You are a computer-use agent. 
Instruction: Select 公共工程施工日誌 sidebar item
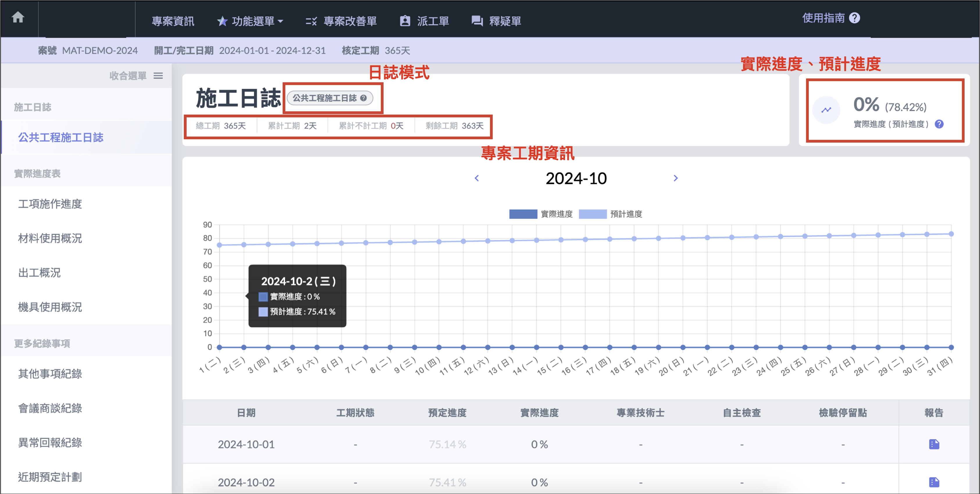click(61, 138)
